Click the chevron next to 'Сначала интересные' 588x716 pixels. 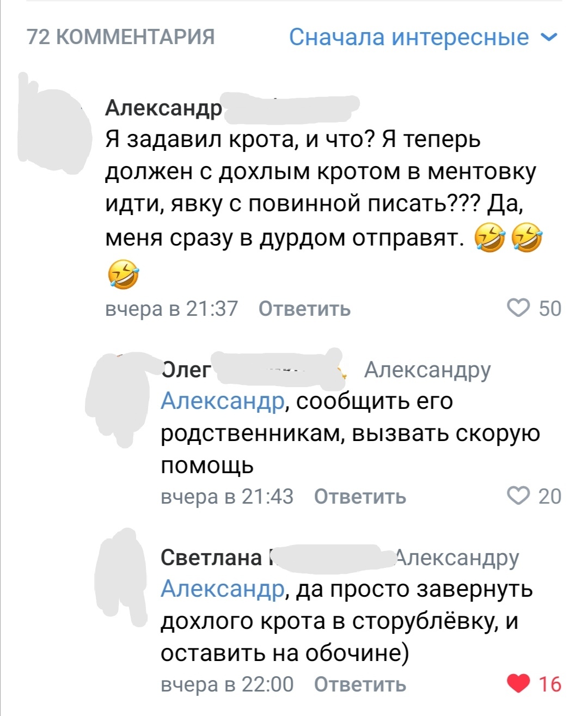click(549, 37)
